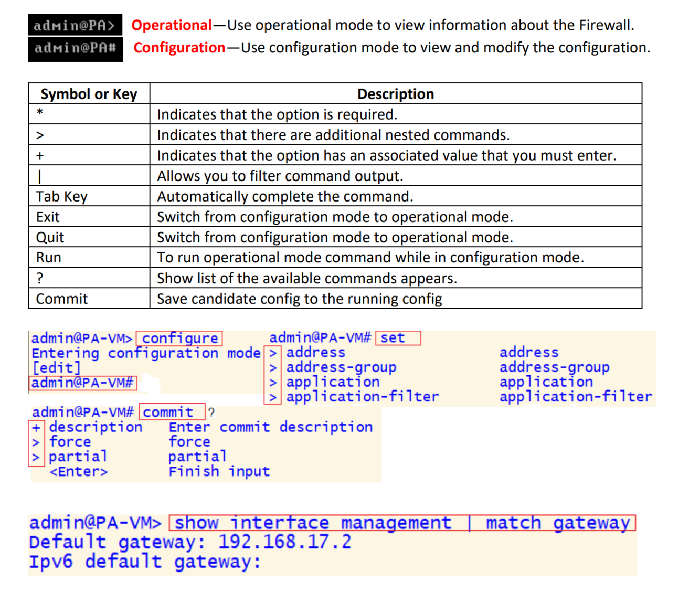Click the red word Operational
The width and height of the screenshot is (700, 592).
pyautogui.click(x=171, y=25)
